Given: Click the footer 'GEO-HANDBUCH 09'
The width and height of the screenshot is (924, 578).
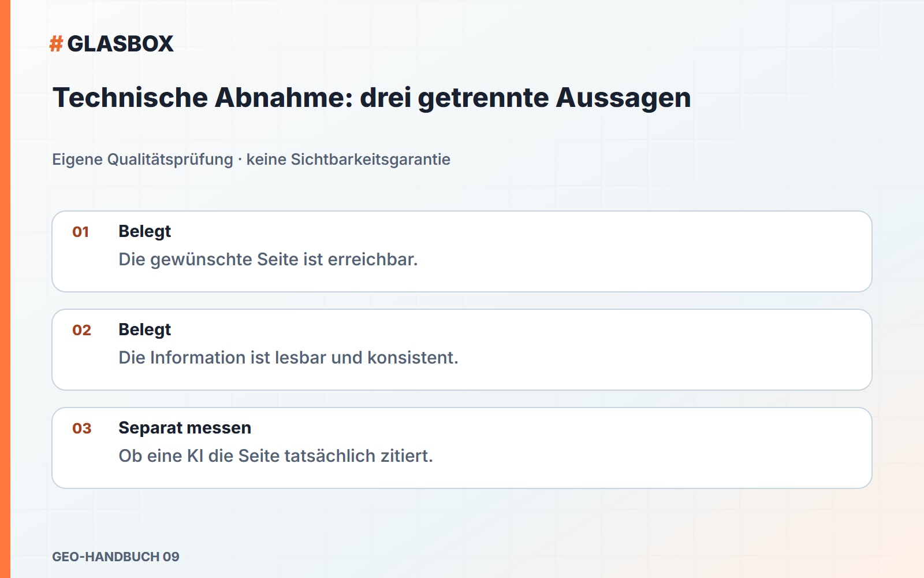Looking at the screenshot, I should (115, 557).
